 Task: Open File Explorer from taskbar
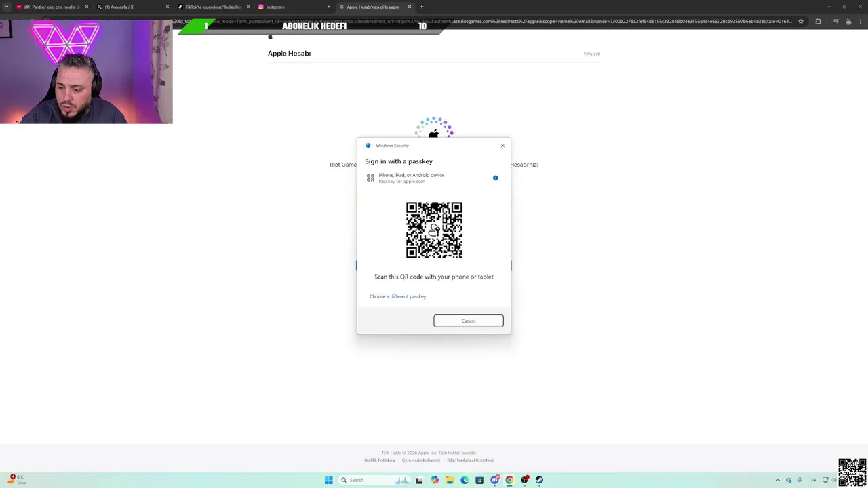450,480
